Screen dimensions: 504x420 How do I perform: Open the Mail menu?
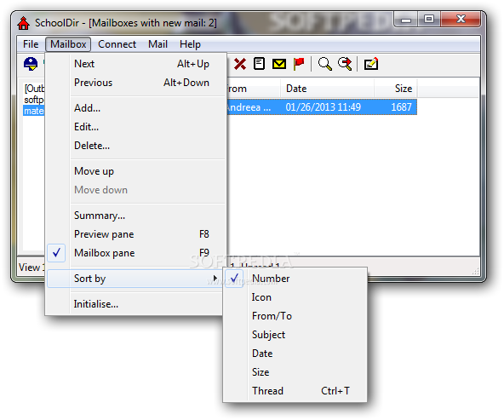tap(157, 44)
